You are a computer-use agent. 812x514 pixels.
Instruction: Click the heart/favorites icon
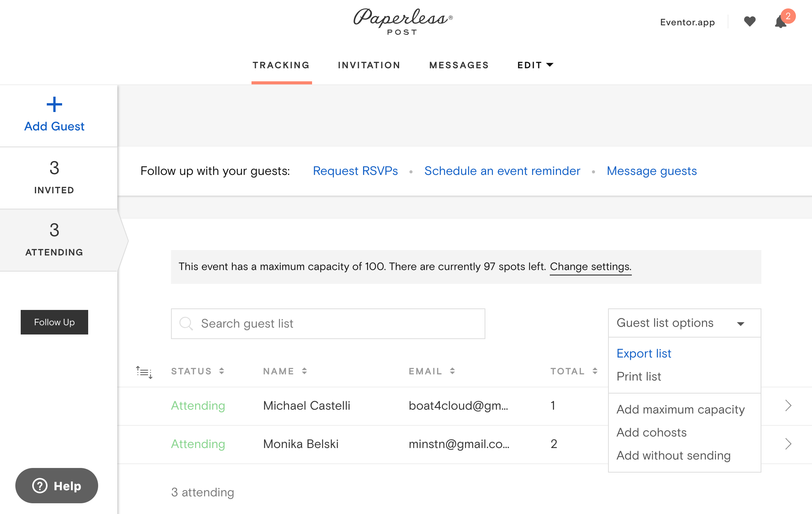750,22
